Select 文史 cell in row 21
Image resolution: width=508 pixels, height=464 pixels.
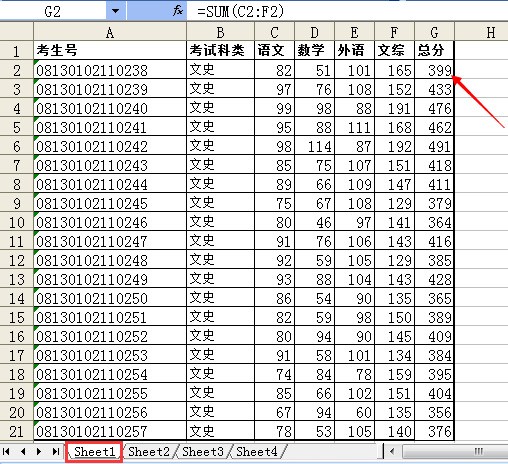pyautogui.click(x=220, y=431)
